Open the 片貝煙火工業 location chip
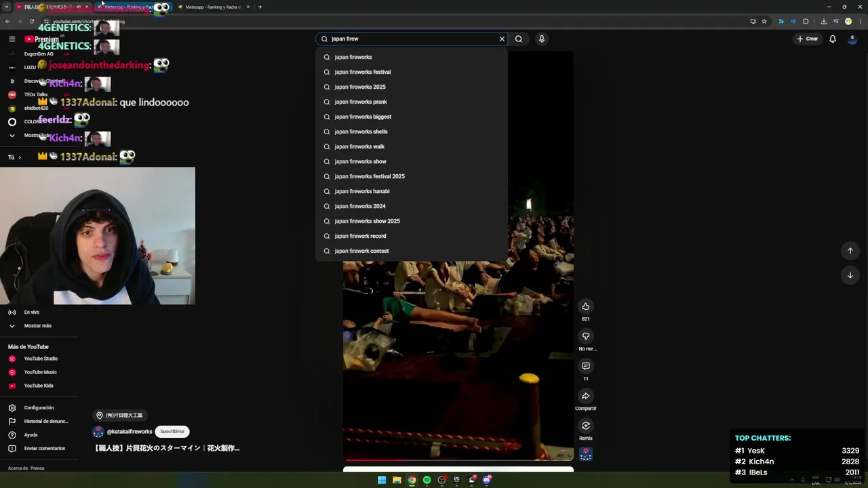This screenshot has height=488, width=868. [119, 415]
